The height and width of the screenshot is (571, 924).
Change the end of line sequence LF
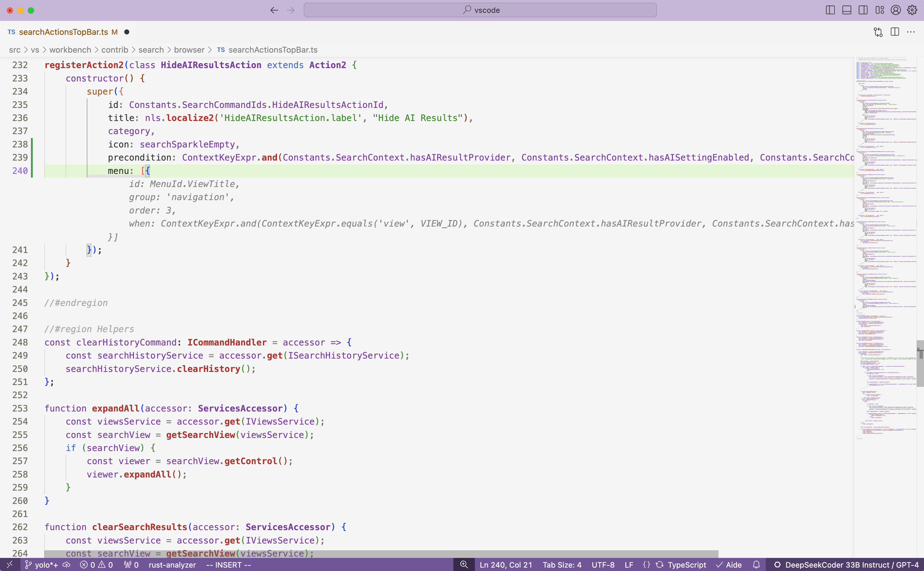(629, 564)
